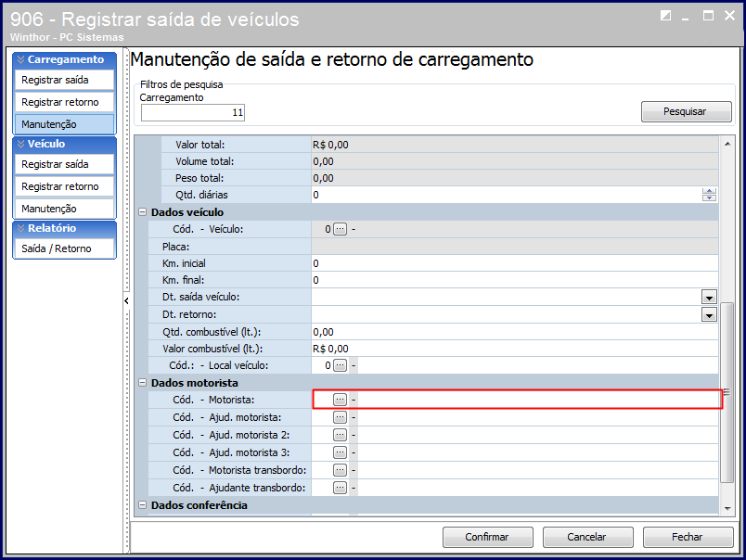Select Manutenção under Carregamento
The height and width of the screenshot is (560, 746).
[64, 124]
